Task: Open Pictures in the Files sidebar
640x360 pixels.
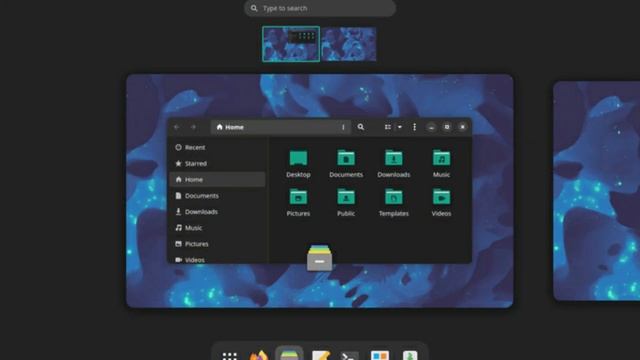Action: pos(217,244)
